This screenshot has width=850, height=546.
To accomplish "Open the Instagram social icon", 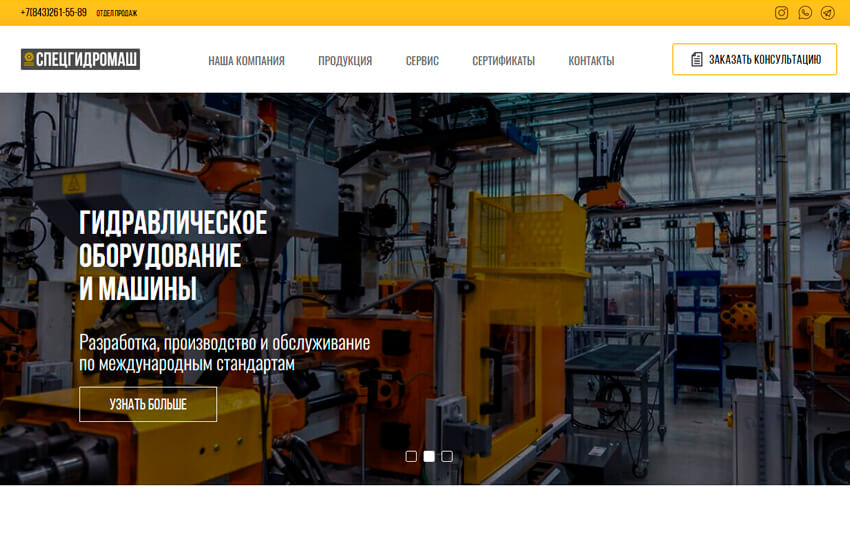I will pos(781,12).
